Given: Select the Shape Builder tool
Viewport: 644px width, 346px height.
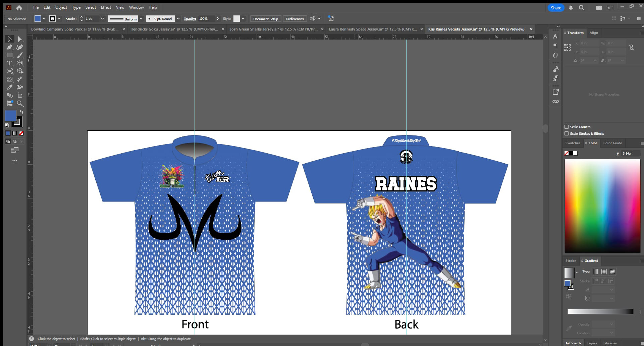Looking at the screenshot, I should click(20, 71).
